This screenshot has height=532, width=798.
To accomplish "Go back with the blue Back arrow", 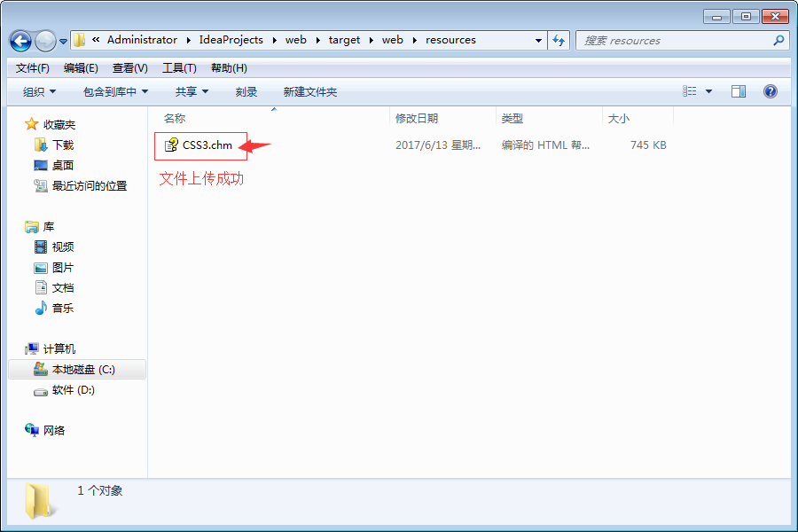I will [21, 42].
